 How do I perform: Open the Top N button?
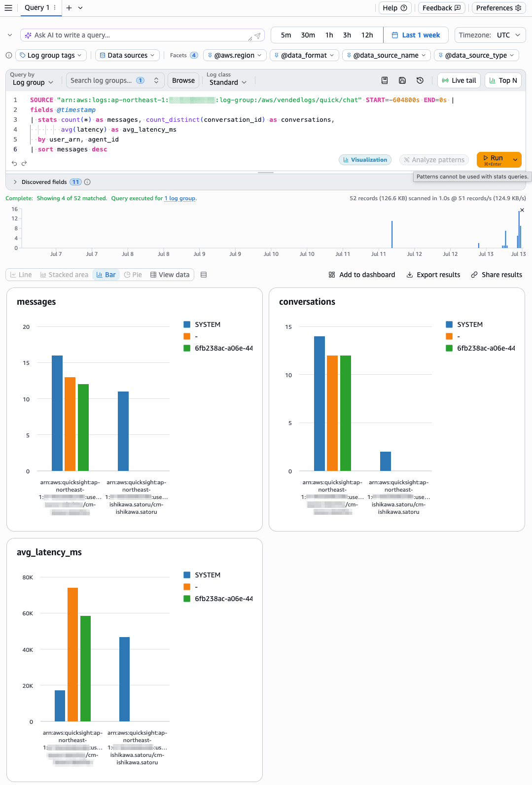(503, 80)
